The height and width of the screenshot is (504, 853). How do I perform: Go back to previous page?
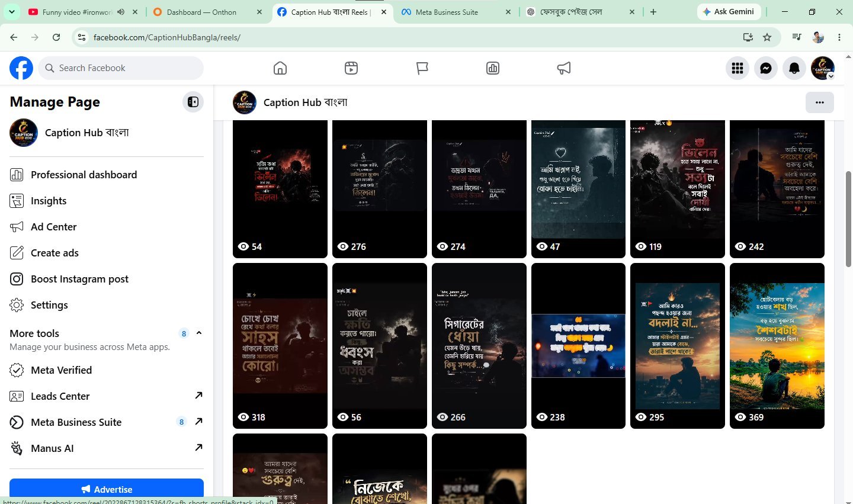(x=14, y=37)
